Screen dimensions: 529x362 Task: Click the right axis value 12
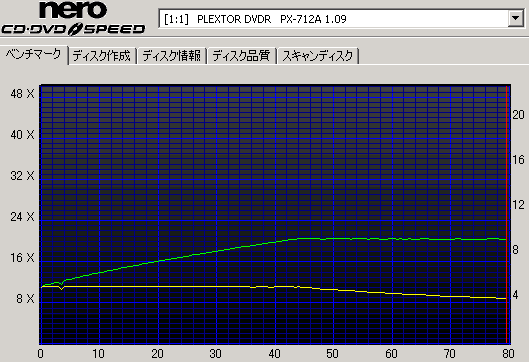[x=518, y=205]
